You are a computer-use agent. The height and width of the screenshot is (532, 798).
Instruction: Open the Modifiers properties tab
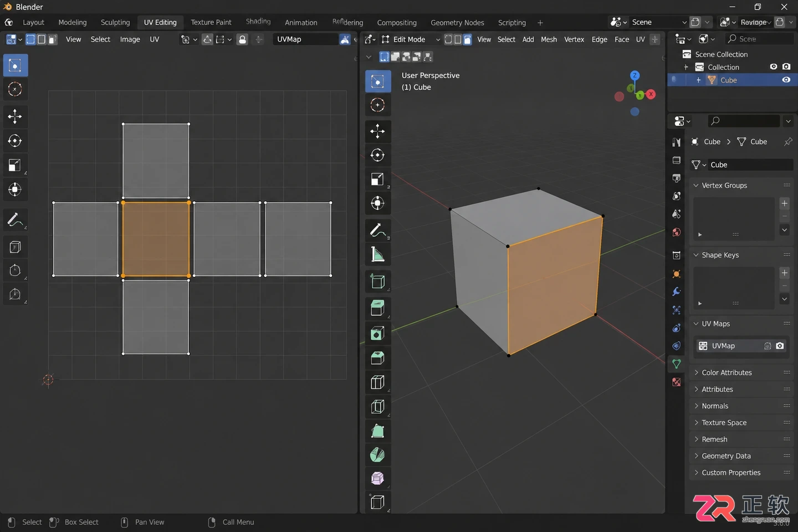[677, 291]
